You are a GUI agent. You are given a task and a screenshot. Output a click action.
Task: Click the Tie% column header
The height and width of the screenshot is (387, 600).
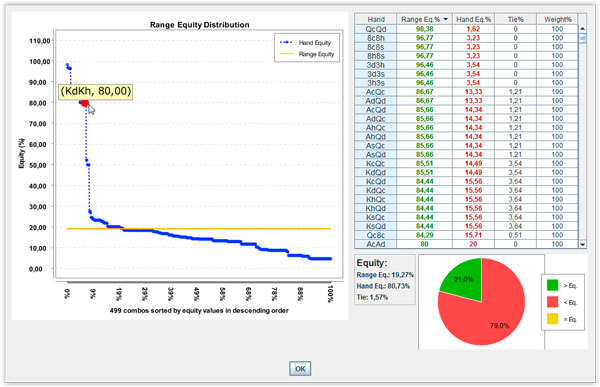point(515,19)
